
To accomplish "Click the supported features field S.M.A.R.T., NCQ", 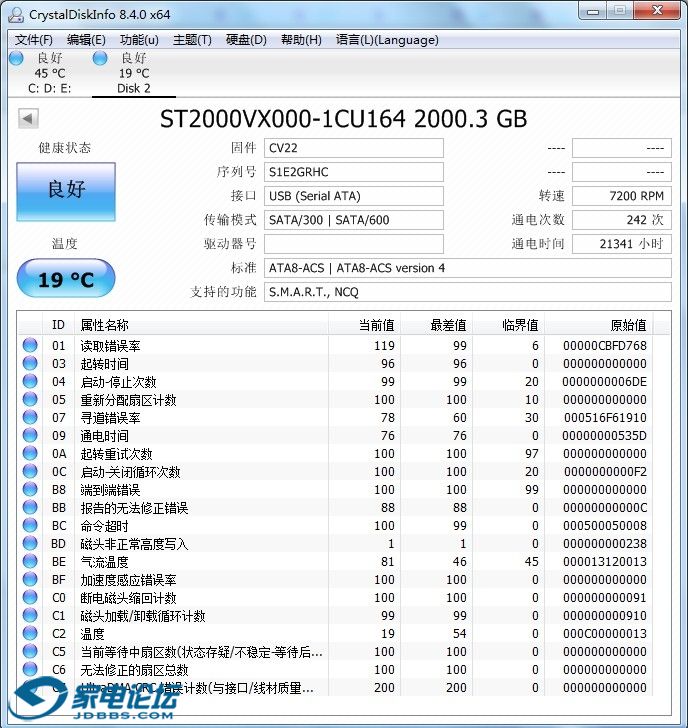I will (x=468, y=292).
